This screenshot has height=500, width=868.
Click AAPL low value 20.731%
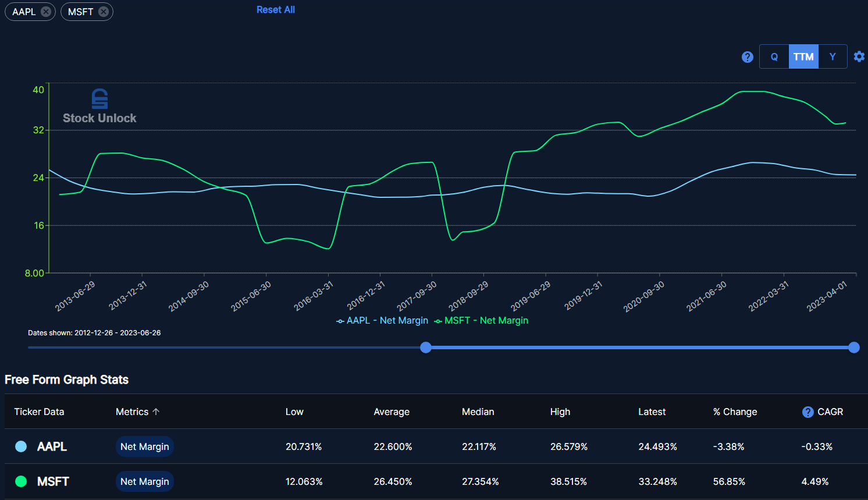click(x=304, y=446)
